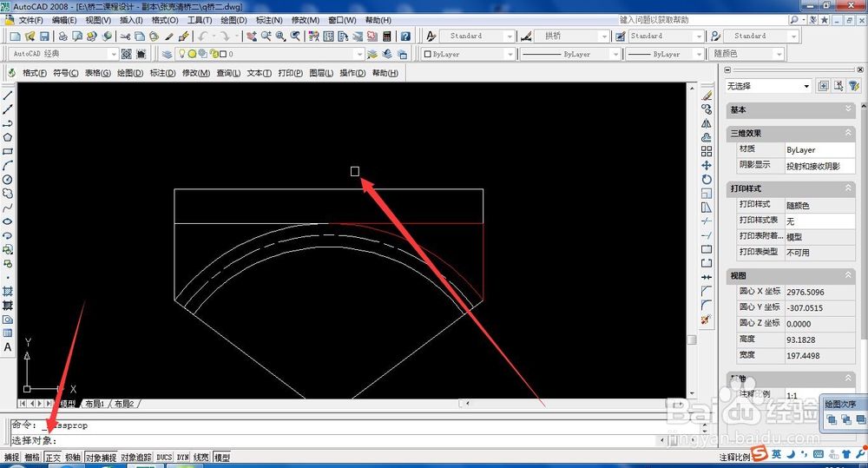Open the ByLayer linetype dropdown
The height and width of the screenshot is (468, 868).
pos(615,54)
